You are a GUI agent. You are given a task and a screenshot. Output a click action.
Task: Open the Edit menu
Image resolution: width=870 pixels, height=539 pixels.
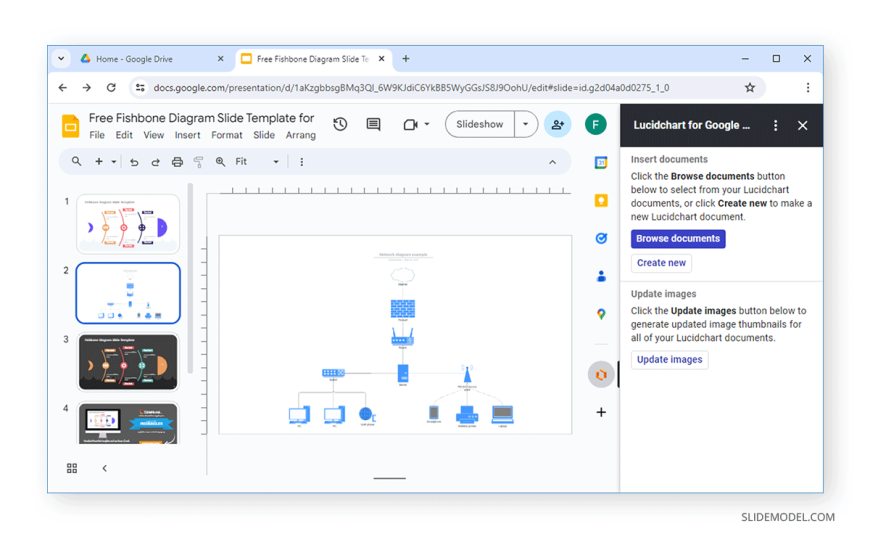coord(124,135)
